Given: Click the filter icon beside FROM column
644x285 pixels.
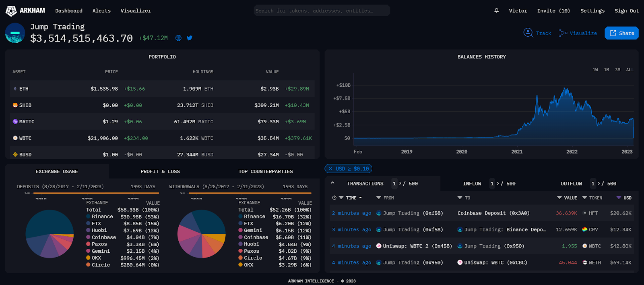Looking at the screenshot, I should (378, 198).
